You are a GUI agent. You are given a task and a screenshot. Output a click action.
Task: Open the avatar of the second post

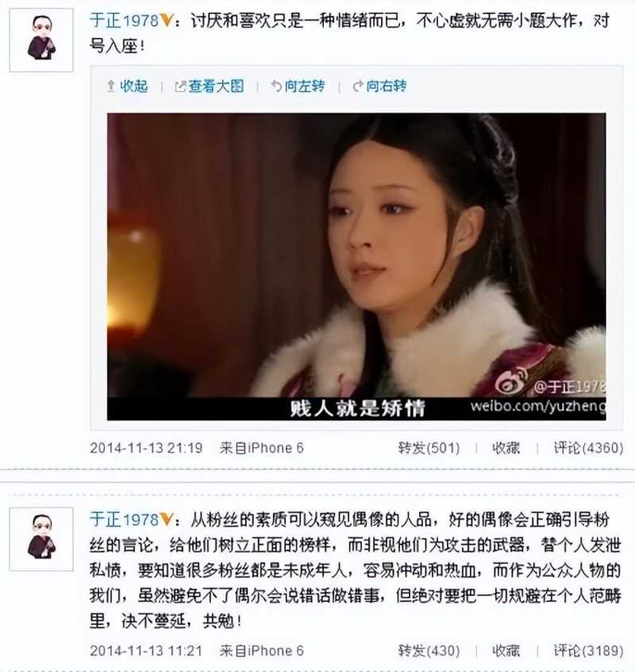click(x=41, y=539)
